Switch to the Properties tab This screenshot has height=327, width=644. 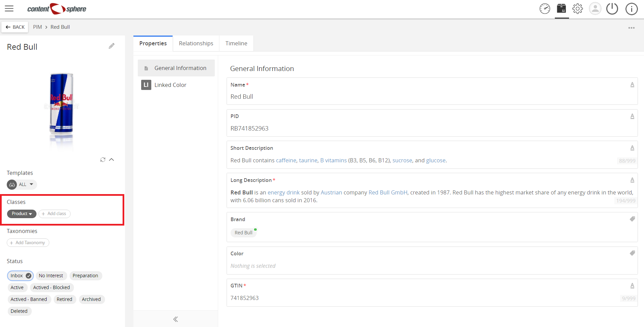153,44
